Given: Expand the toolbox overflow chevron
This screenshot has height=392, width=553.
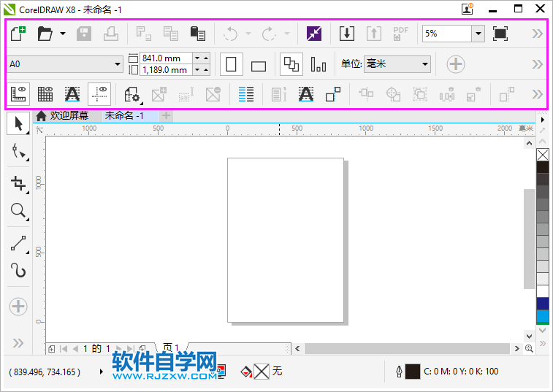Looking at the screenshot, I should tap(18, 342).
